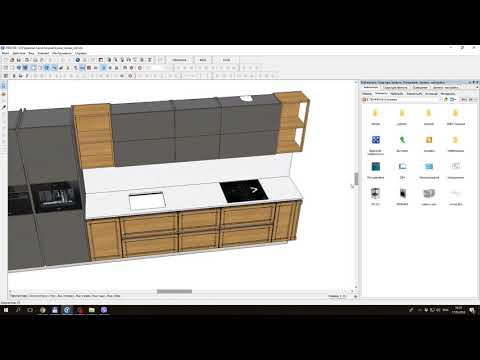
Task: Toggle the highlighted wireframe display toolbar button
Action: 34,68
